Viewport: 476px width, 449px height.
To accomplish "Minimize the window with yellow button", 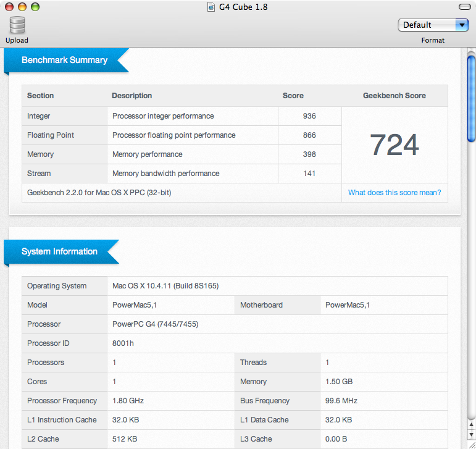I will point(22,7).
